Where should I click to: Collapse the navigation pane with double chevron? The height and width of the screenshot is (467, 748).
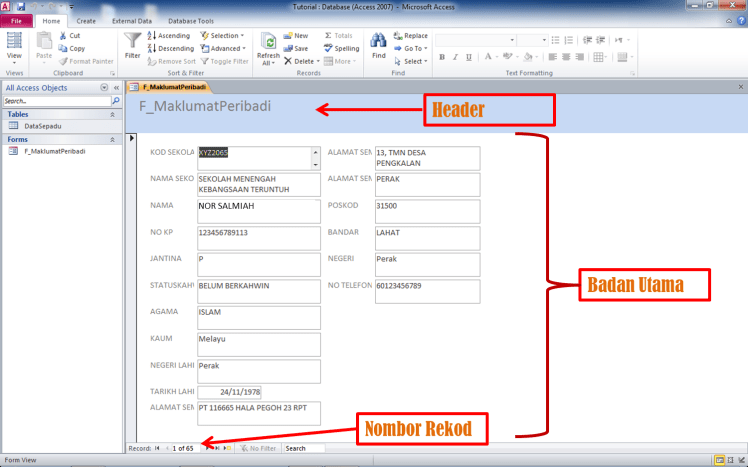[x=116, y=88]
